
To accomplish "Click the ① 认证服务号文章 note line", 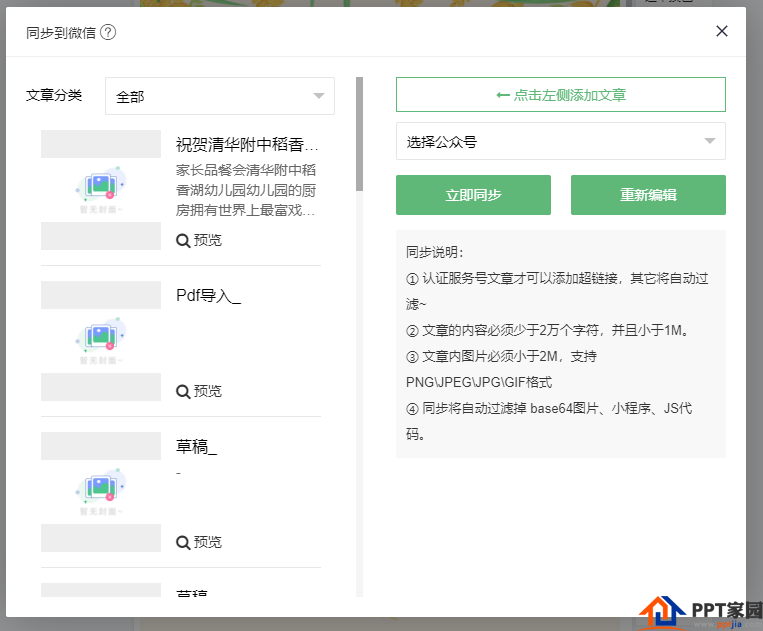I will (x=557, y=291).
